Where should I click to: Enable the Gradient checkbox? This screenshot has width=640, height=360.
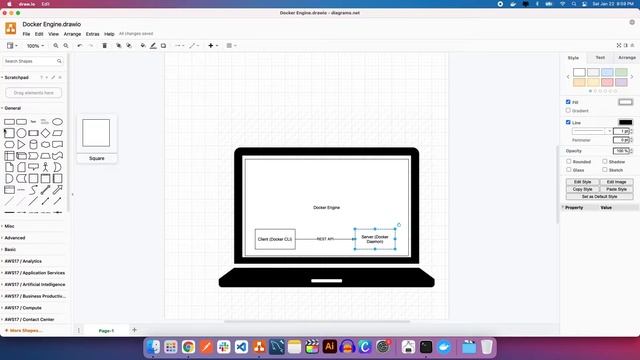[568, 110]
